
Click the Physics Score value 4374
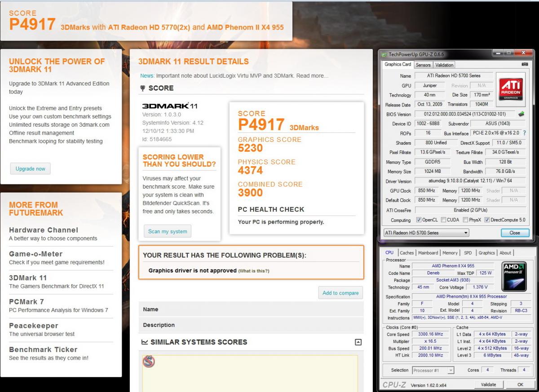click(250, 170)
